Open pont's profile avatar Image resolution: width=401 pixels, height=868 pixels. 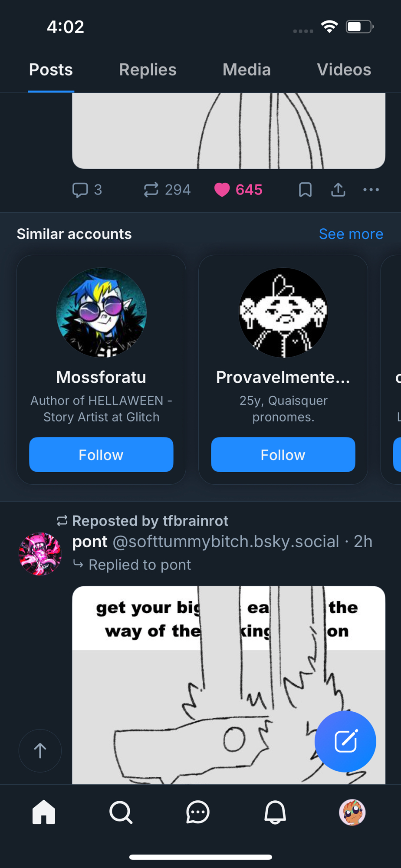pyautogui.click(x=40, y=554)
